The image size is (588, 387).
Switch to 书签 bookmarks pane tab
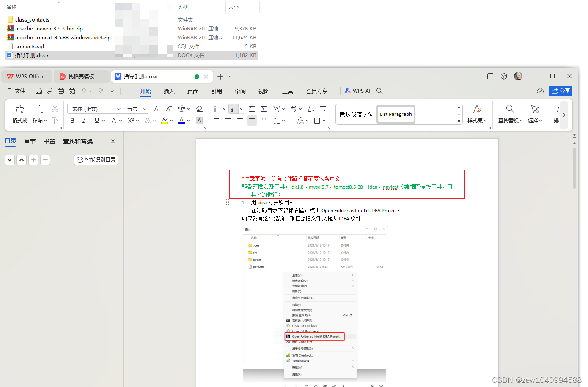point(49,141)
